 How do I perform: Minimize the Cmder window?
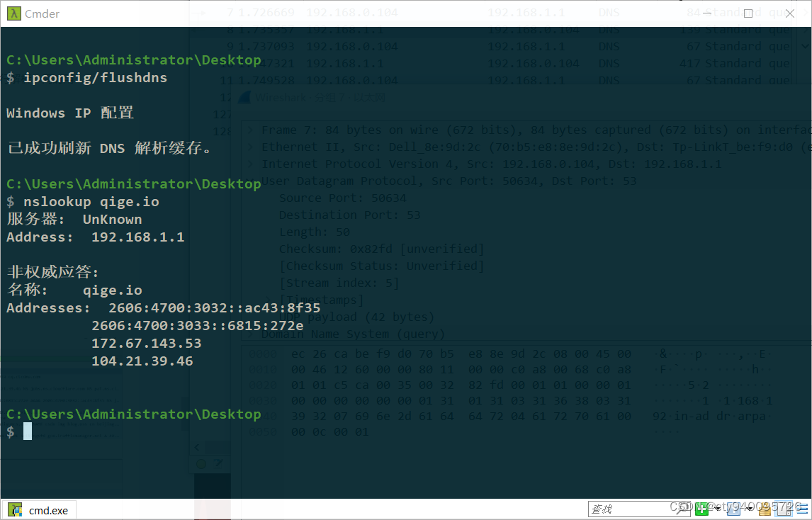click(707, 13)
